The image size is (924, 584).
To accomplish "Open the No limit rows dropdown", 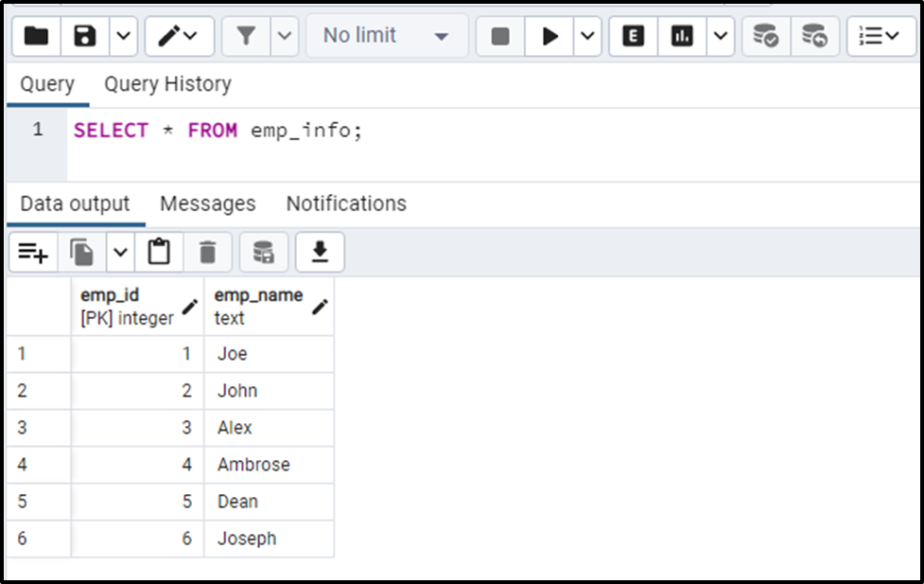I will pyautogui.click(x=387, y=36).
